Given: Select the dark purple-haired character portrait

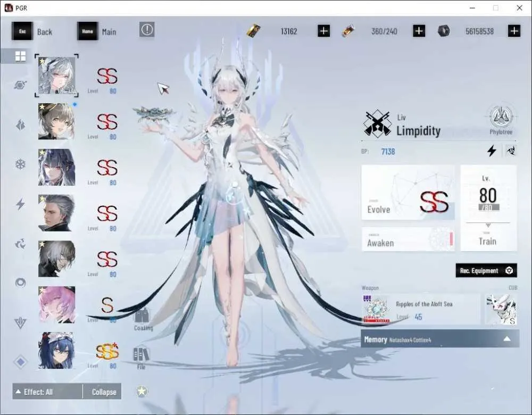Looking at the screenshot, I should click(57, 167).
